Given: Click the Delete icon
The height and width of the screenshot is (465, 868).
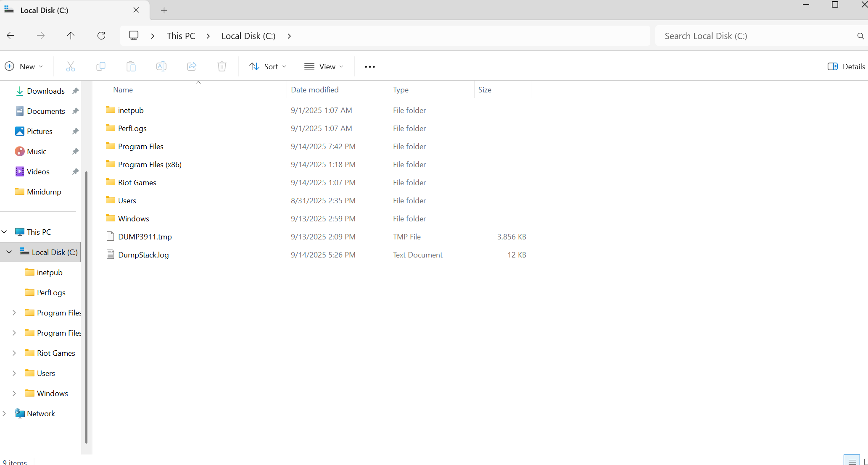Looking at the screenshot, I should 222,66.
